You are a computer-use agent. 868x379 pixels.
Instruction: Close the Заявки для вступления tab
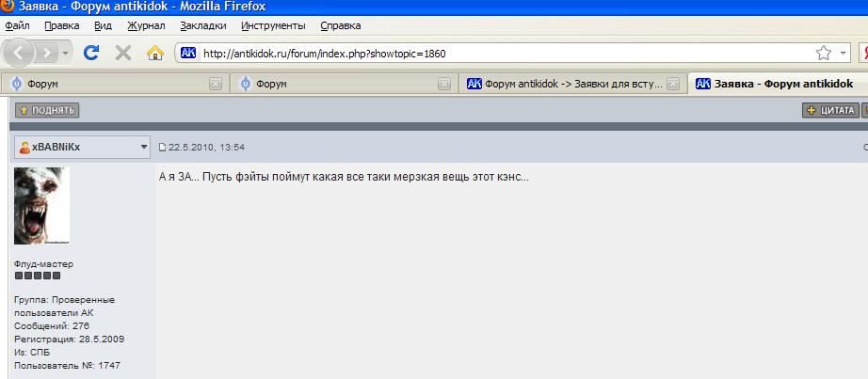point(672,84)
